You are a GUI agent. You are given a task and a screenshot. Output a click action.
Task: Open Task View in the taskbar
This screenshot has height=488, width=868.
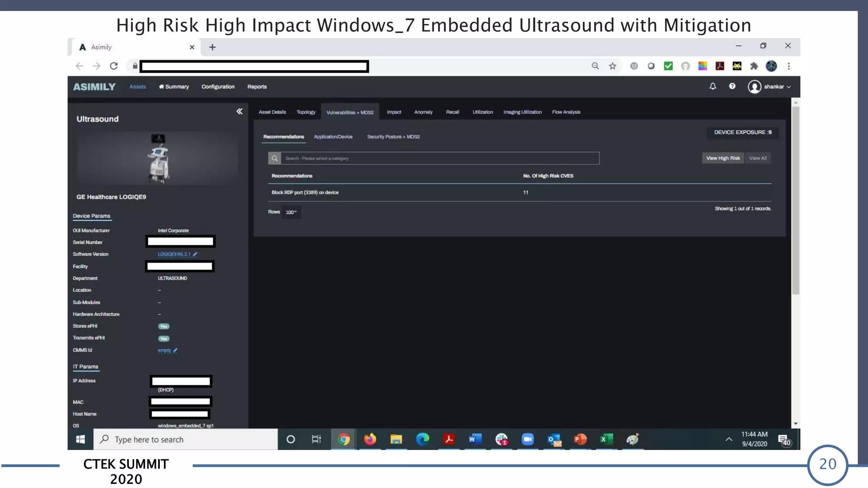tap(317, 439)
